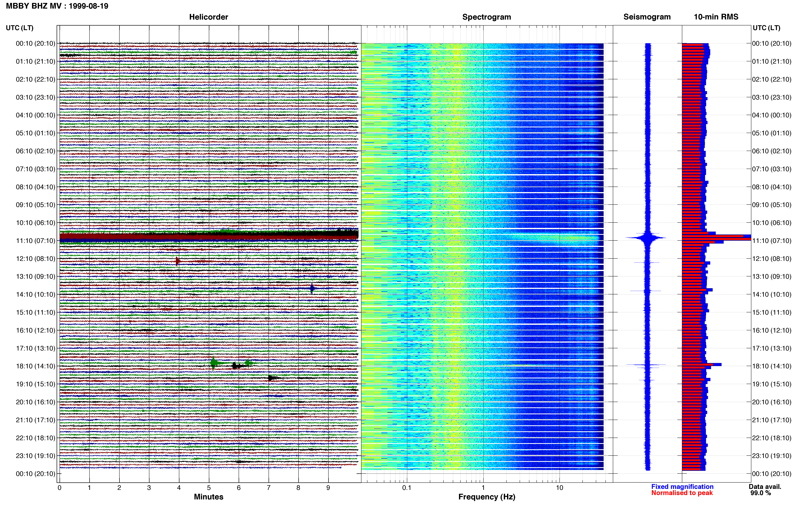Screen dimensions: 812x508
Task: Select the Spectrogram panel heading
Action: [487, 17]
